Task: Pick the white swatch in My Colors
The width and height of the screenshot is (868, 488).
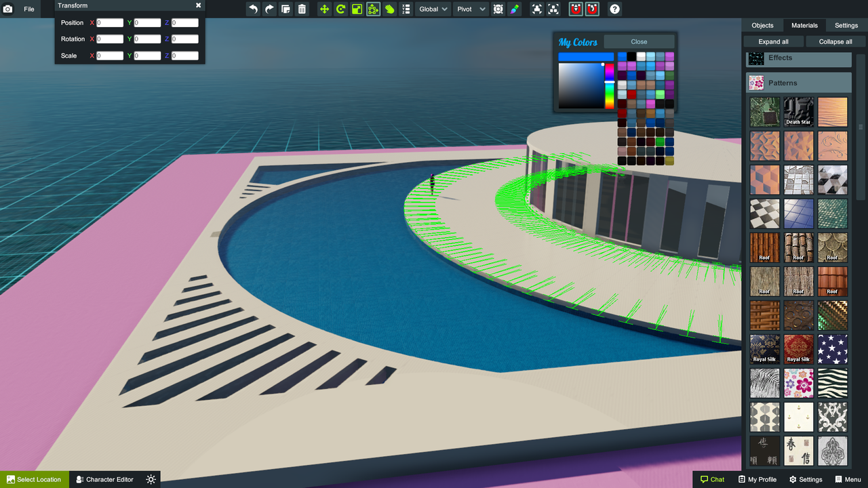Action: pyautogui.click(x=641, y=56)
